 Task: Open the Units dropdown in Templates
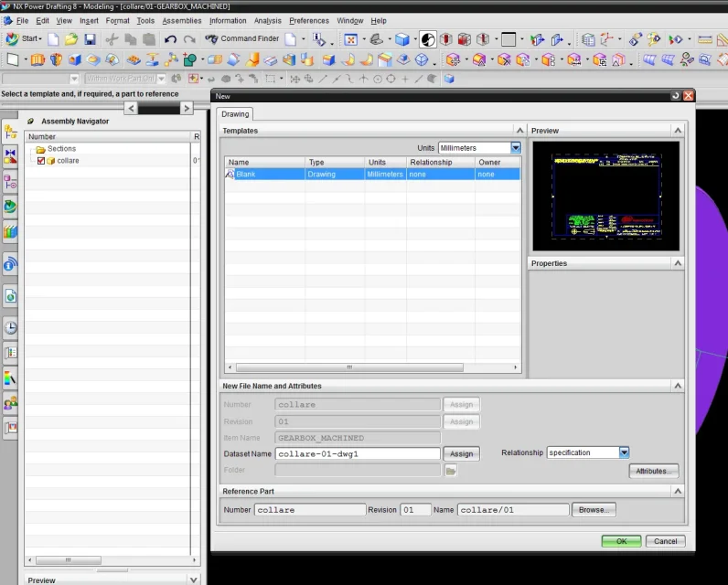(516, 148)
